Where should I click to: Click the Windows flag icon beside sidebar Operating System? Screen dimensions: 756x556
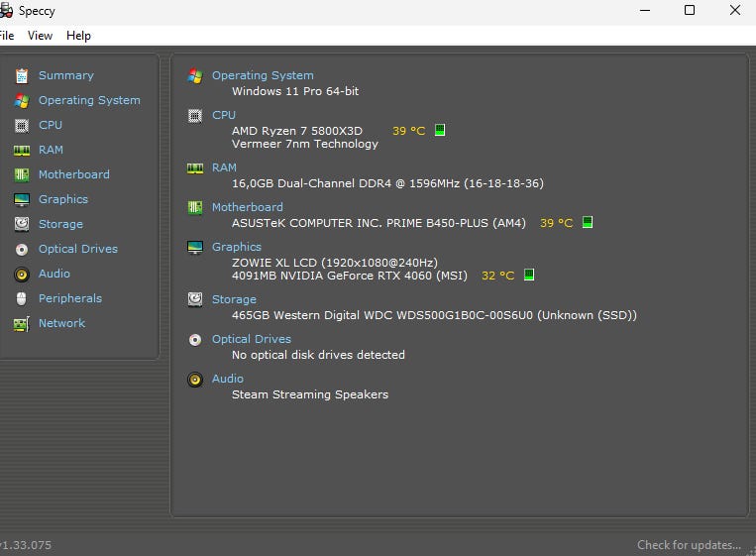point(22,101)
